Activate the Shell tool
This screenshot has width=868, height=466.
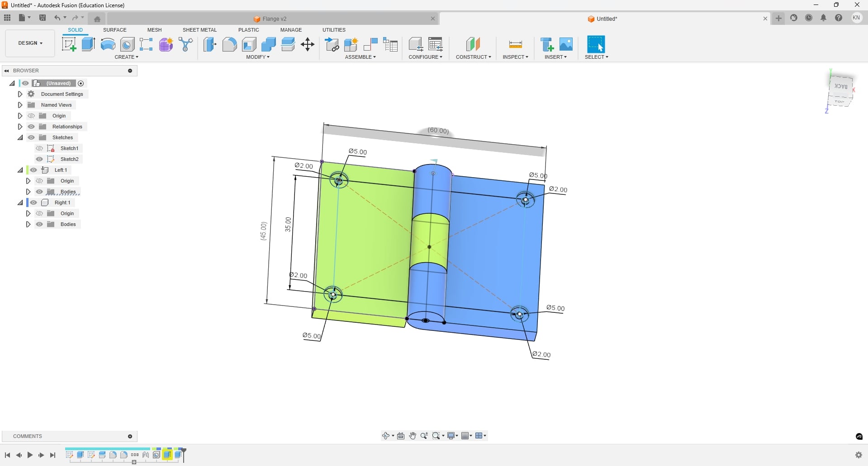(249, 44)
